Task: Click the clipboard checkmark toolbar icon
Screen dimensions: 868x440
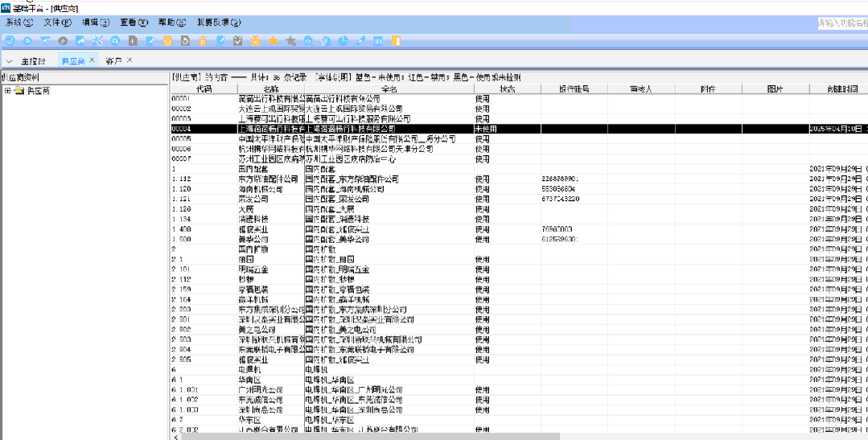Action: click(237, 40)
